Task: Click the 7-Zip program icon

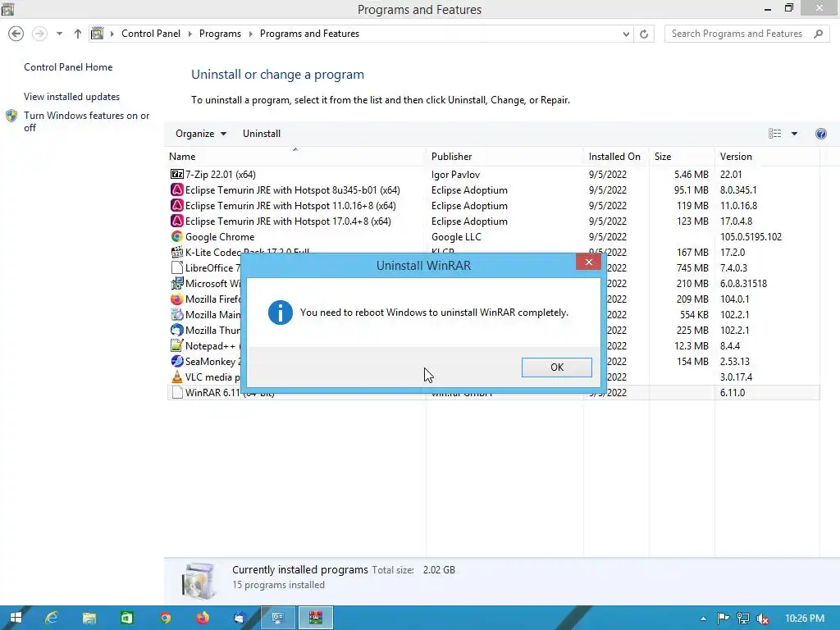Action: (177, 174)
